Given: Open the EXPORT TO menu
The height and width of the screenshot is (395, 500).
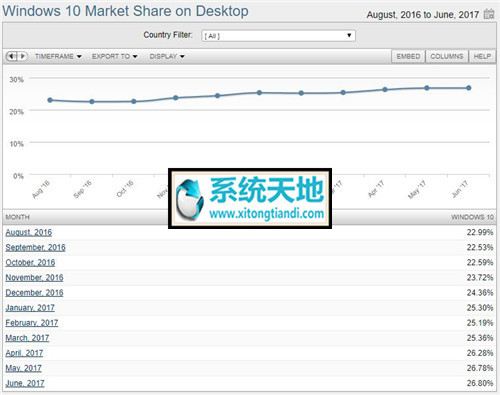Looking at the screenshot, I should coord(115,56).
